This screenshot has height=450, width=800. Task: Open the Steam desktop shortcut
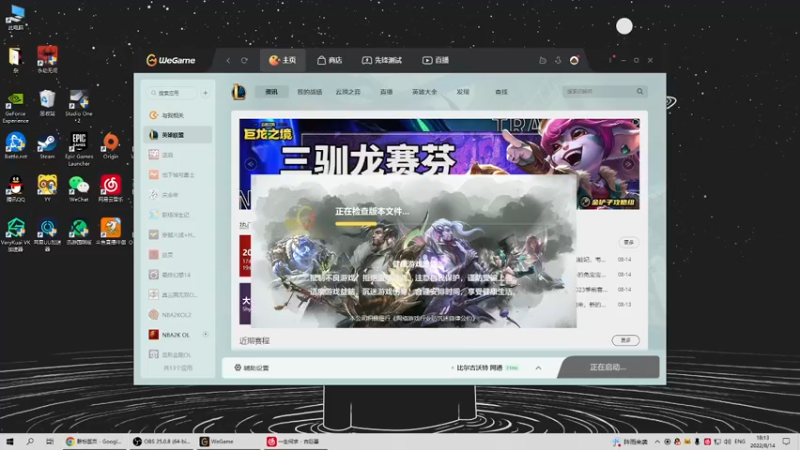[x=47, y=147]
